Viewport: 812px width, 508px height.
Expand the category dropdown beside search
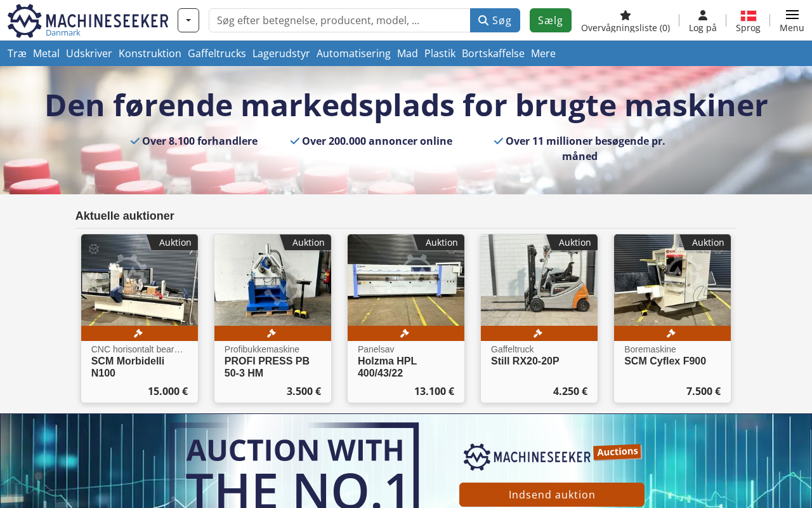(x=188, y=20)
